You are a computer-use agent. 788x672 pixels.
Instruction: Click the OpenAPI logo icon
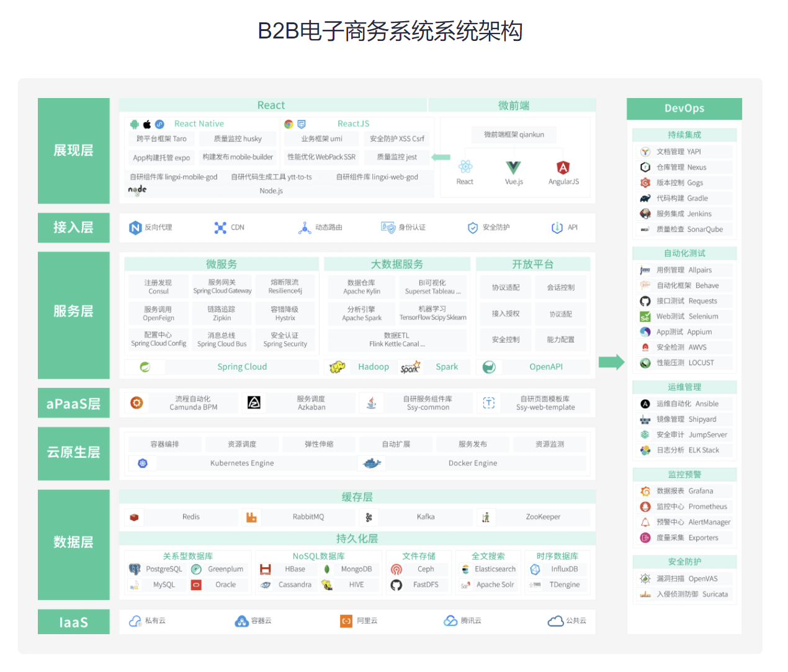point(489,367)
